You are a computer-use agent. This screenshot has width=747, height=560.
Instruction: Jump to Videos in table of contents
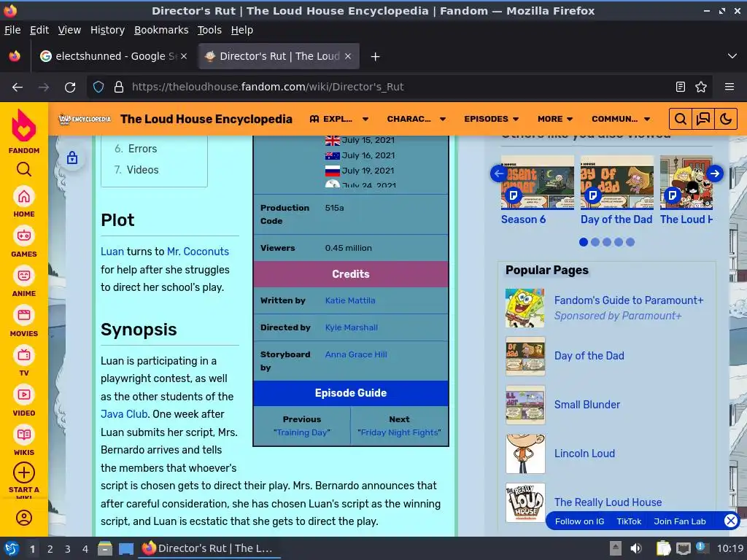[142, 169]
